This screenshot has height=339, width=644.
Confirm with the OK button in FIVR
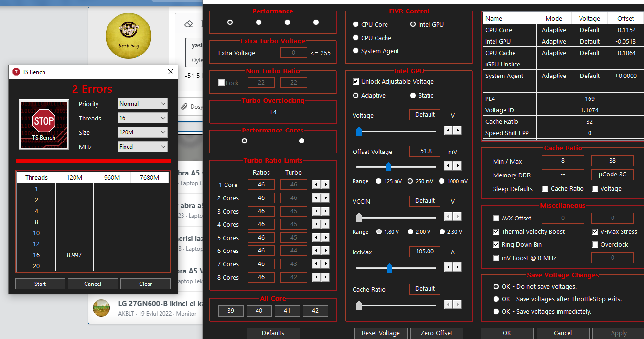(x=507, y=333)
